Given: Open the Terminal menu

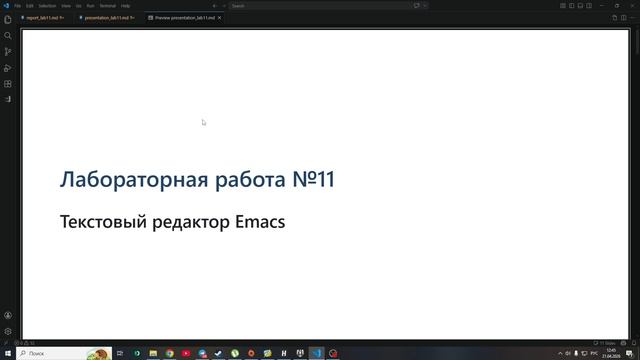Looking at the screenshot, I should point(108,6).
